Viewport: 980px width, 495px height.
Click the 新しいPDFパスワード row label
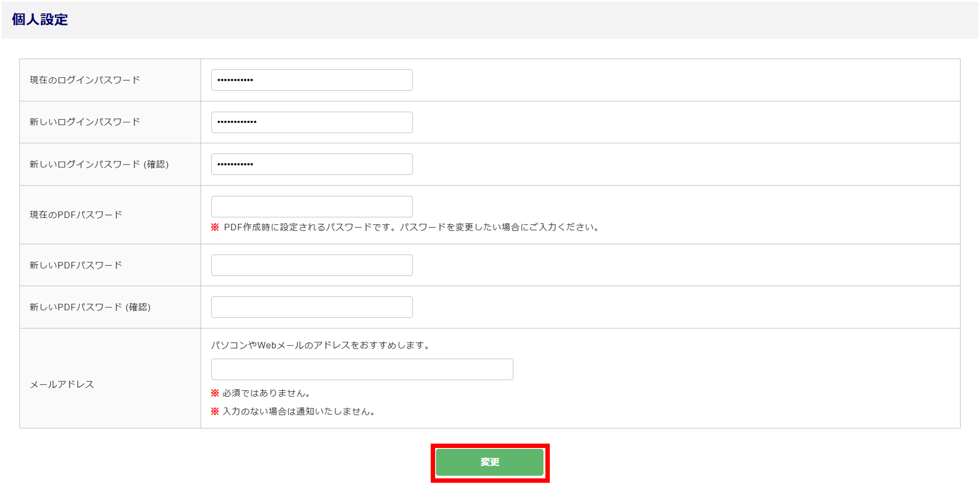76,265
